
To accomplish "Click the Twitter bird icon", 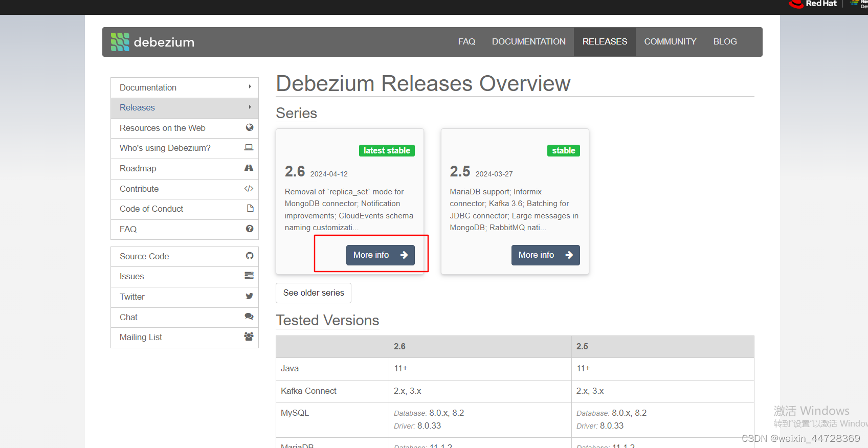I will pyautogui.click(x=249, y=296).
